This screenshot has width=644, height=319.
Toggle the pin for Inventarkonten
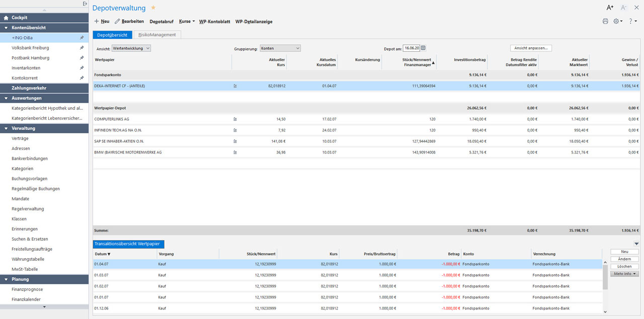tap(82, 68)
